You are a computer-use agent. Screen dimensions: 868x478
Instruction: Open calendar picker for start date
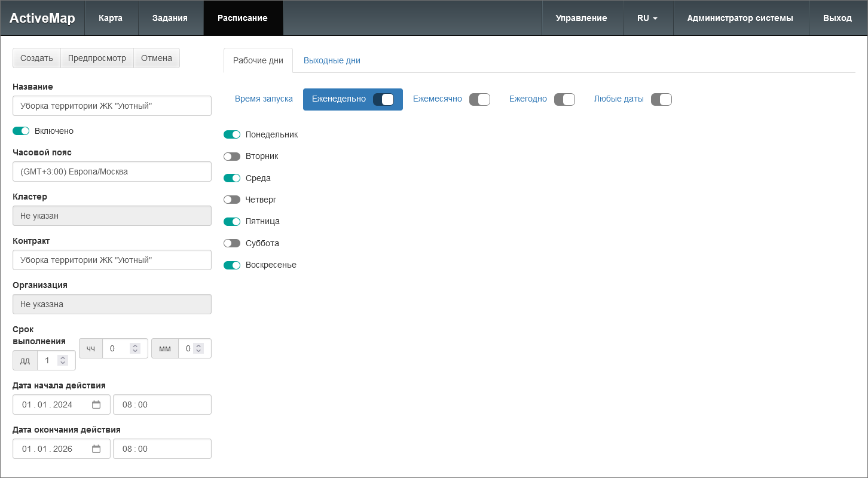(x=96, y=405)
